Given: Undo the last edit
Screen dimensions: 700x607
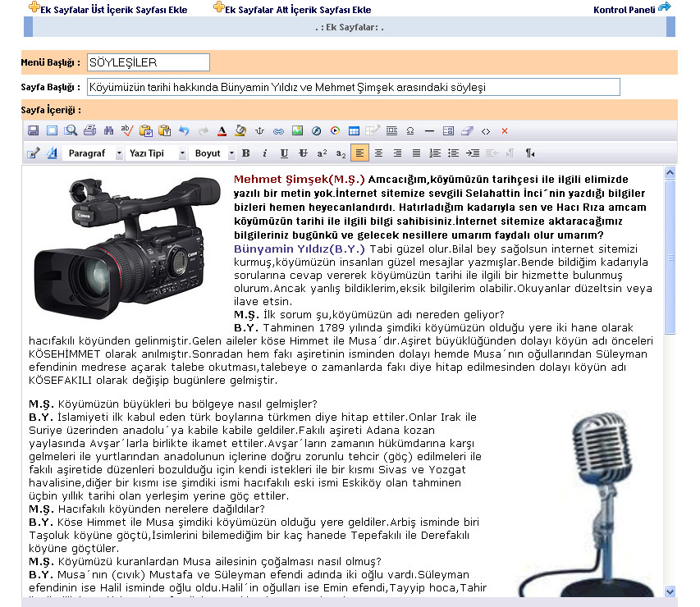Looking at the screenshot, I should 184,130.
